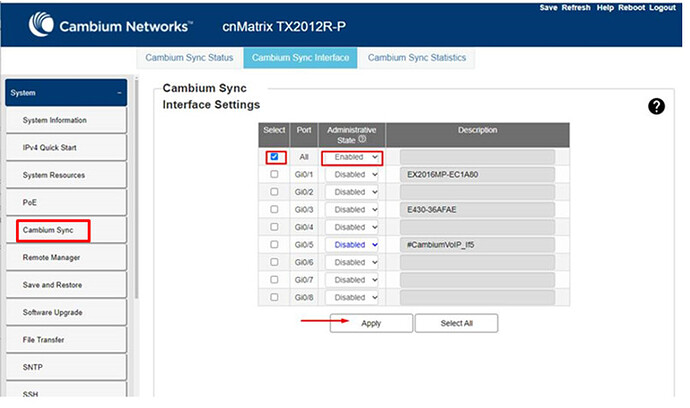Open System Information in sidebar

coord(66,120)
